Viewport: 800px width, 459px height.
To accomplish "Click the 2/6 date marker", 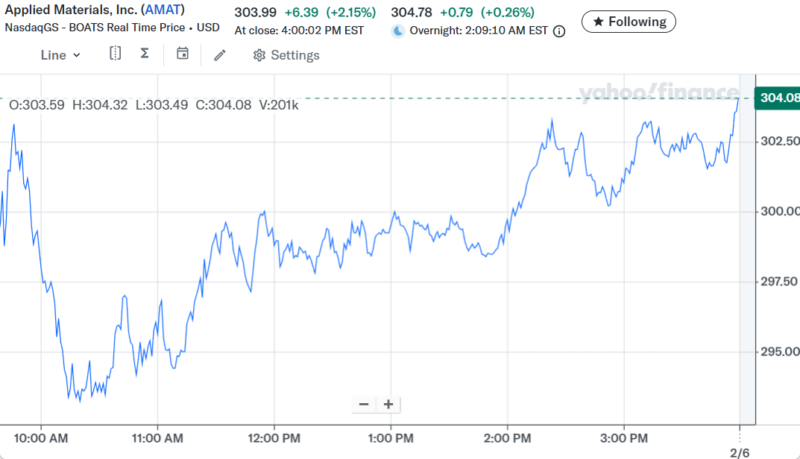I will [x=739, y=453].
